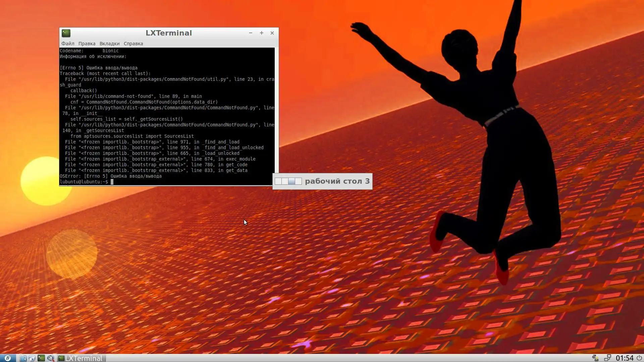
Task: Open the Lubuntu start menu button
Action: [x=7, y=358]
